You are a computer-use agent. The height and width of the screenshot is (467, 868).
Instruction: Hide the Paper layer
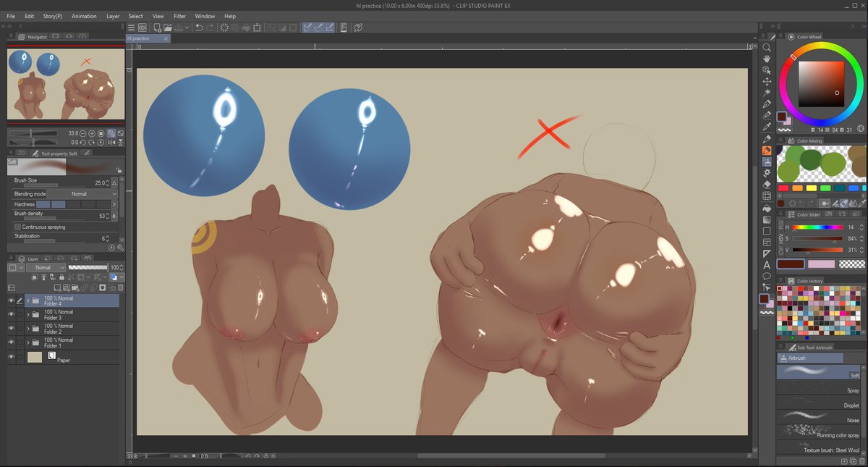[12, 356]
